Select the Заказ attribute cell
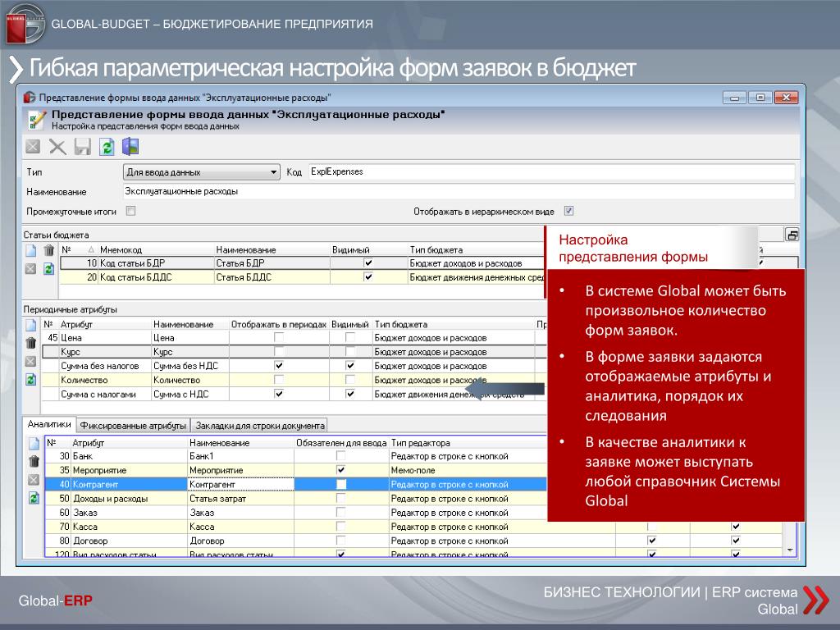Screen dimensions: 840x630 pos(129,512)
